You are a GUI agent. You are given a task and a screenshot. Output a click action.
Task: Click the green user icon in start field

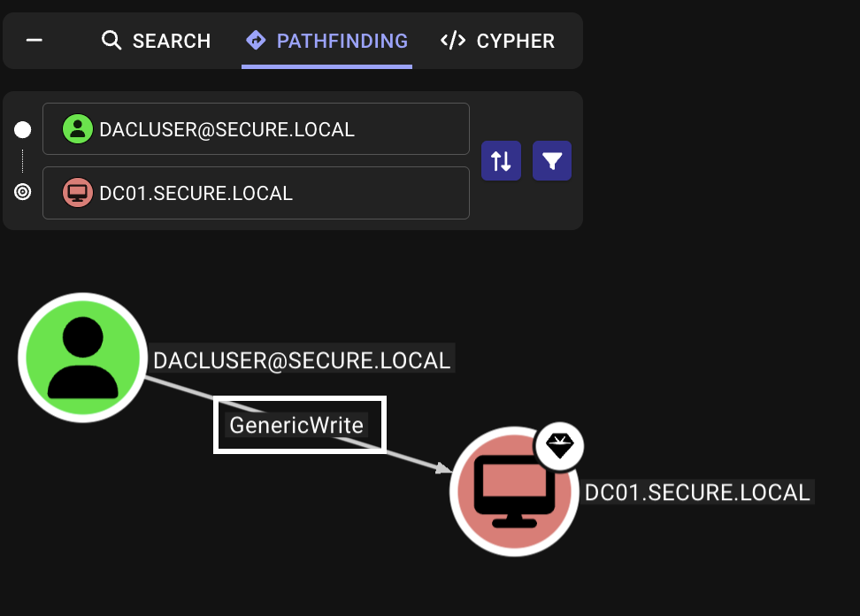pos(78,129)
